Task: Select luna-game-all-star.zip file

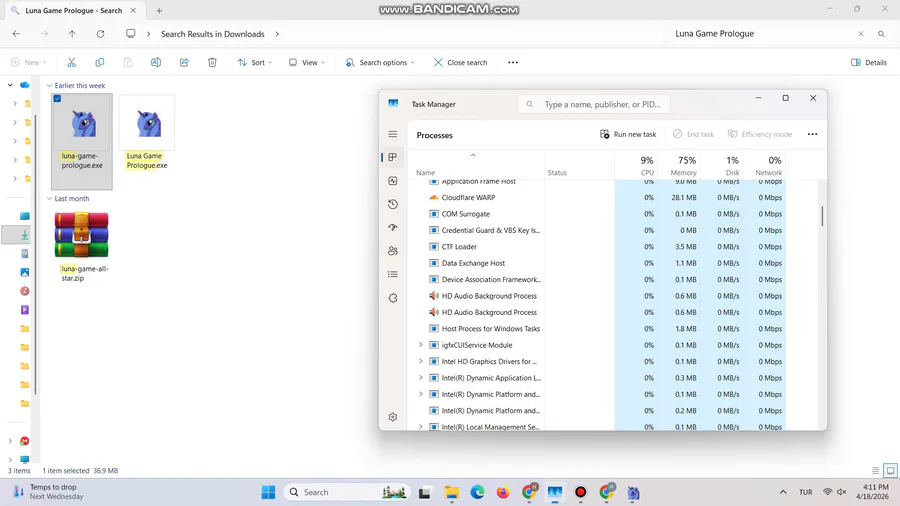Action: [82, 247]
